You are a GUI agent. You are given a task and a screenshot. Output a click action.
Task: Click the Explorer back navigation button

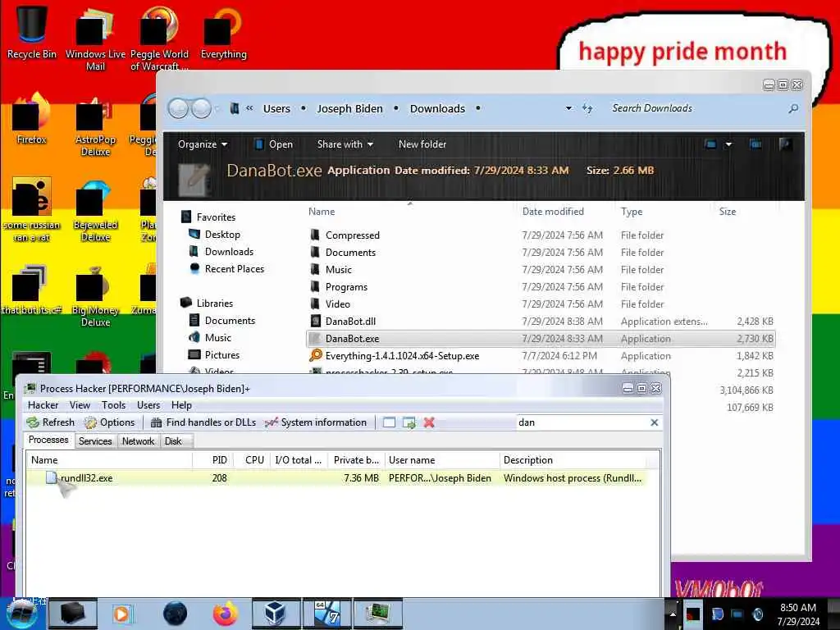(178, 109)
